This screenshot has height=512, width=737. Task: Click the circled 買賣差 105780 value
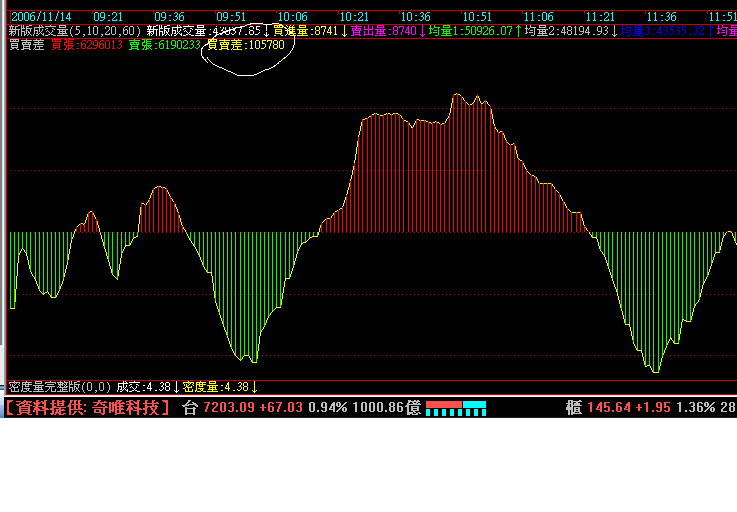click(x=245, y=45)
